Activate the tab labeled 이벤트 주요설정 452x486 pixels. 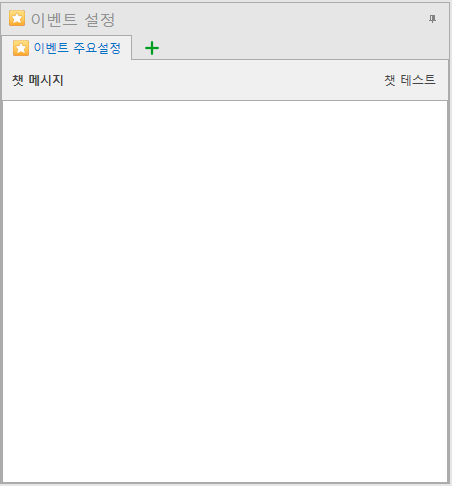[x=67, y=48]
